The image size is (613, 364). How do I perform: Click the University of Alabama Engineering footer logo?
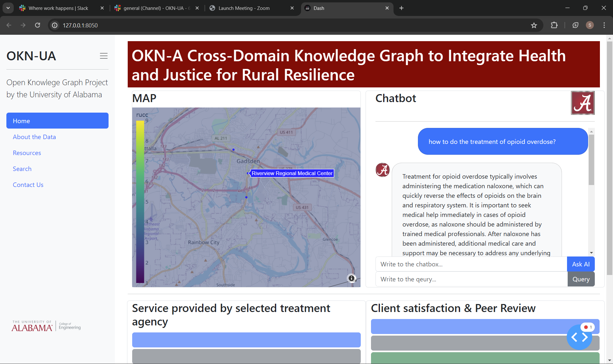coord(46,326)
